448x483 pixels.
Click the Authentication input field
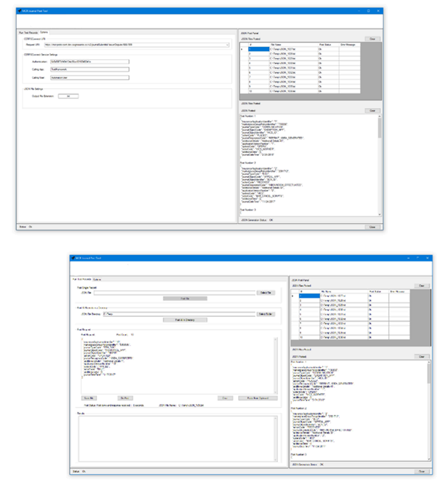coord(89,62)
